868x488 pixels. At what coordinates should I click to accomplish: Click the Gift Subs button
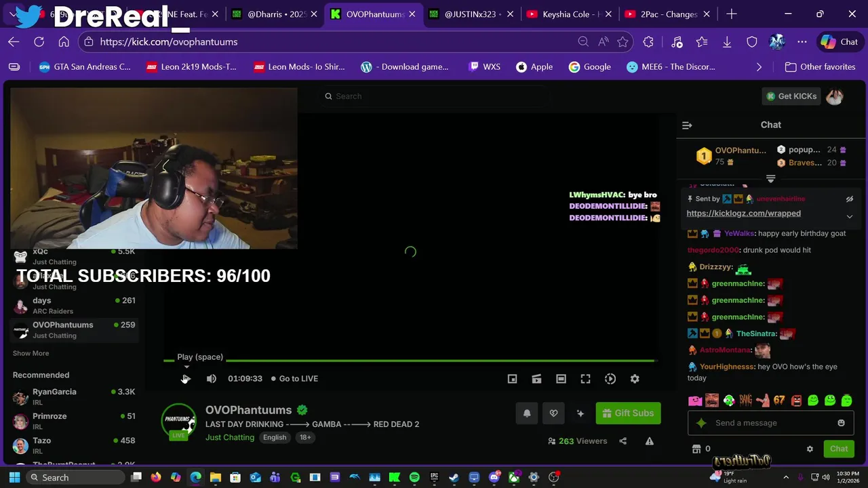click(x=628, y=413)
